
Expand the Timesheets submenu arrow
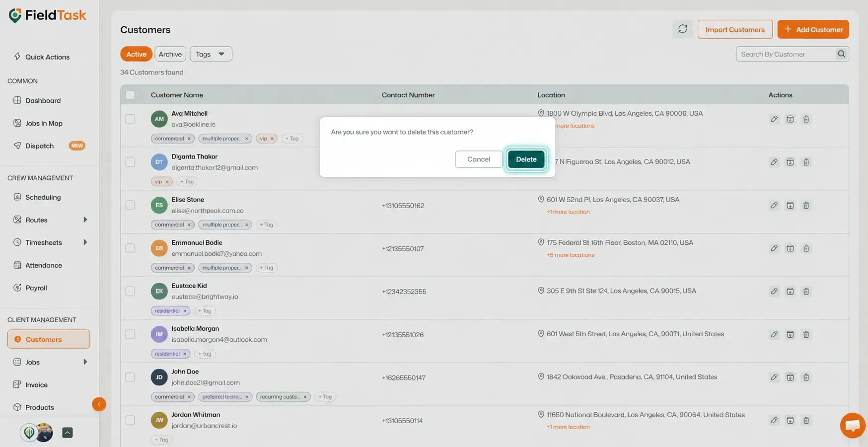(x=85, y=242)
